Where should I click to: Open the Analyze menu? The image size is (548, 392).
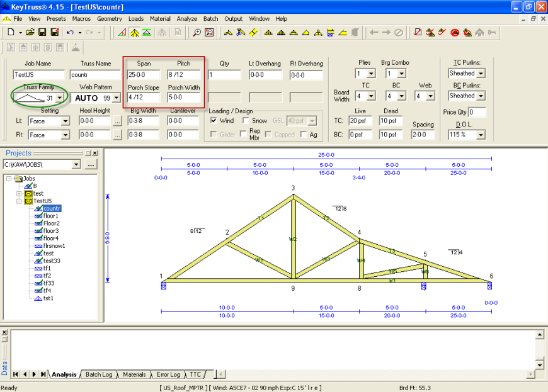pyautogui.click(x=186, y=19)
